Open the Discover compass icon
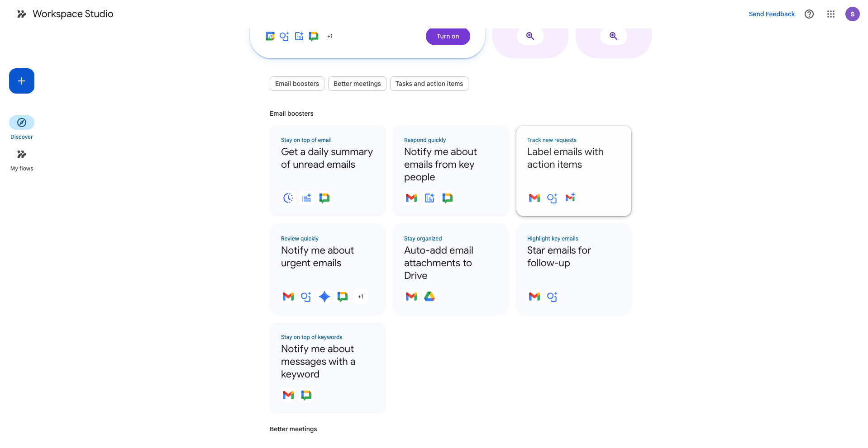This screenshot has height=448, width=868. 22,123
